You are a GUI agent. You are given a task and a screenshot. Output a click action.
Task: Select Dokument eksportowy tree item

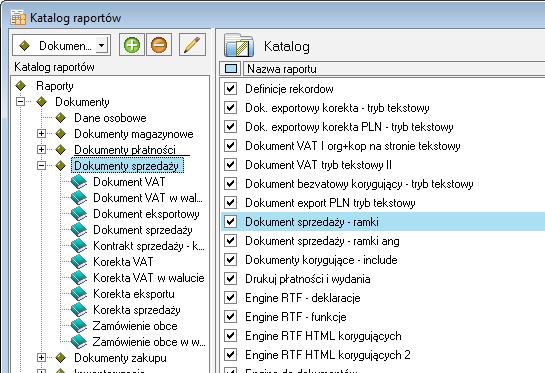146,214
